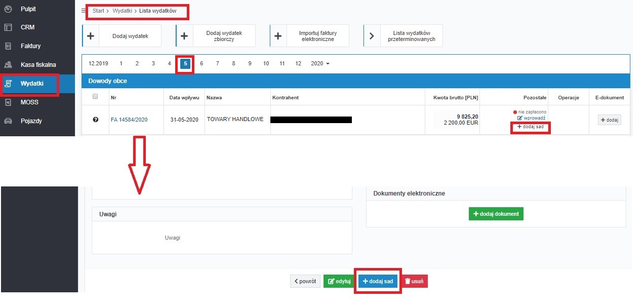Click the Faktury document icon
The width and height of the screenshot is (644, 307).
(8, 46)
